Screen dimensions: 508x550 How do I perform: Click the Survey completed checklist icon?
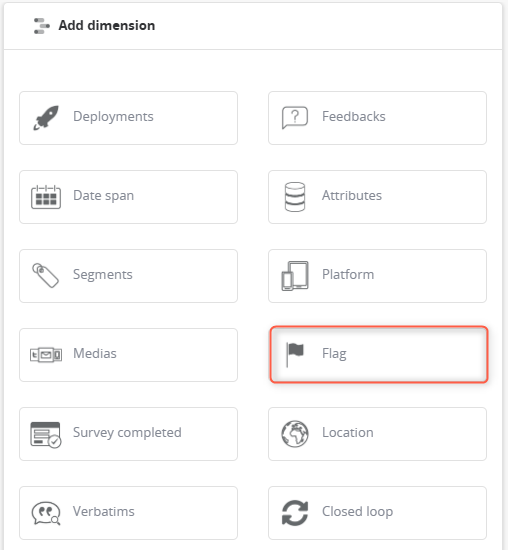tap(46, 435)
